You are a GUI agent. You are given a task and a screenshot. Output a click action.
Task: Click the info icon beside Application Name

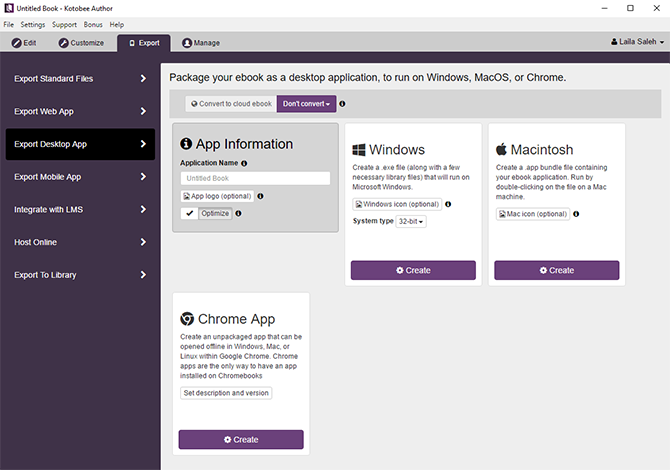244,163
